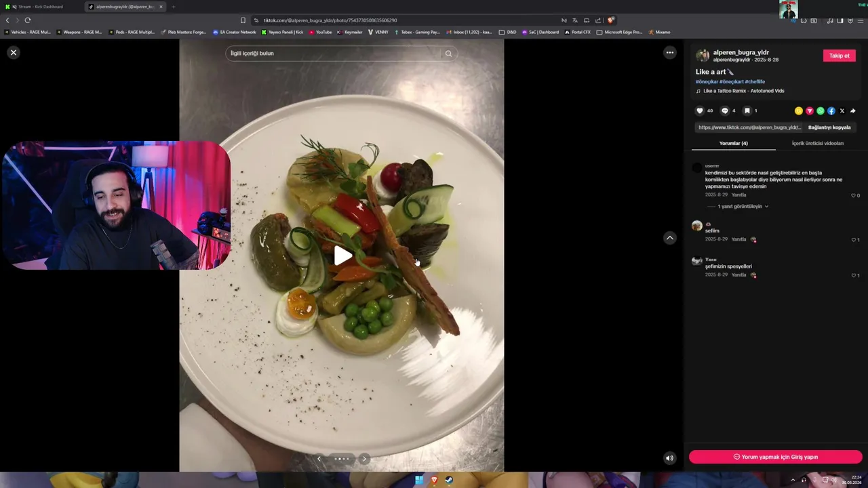The height and width of the screenshot is (488, 868).
Task: Click the Steam icon in taskbar
Action: click(449, 480)
